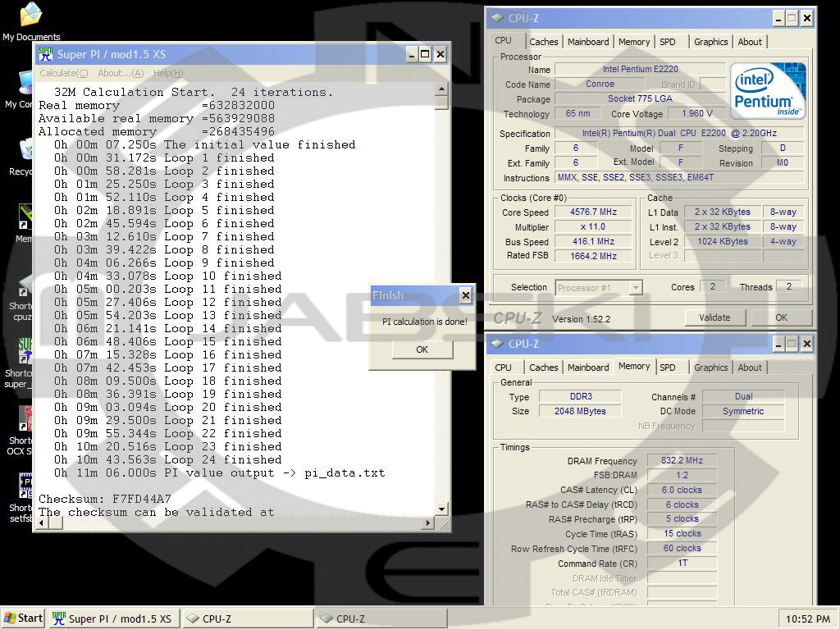Viewport: 840px width, 630px height.
Task: Click Super PI vertical scrollbar down arrow
Action: (441, 509)
